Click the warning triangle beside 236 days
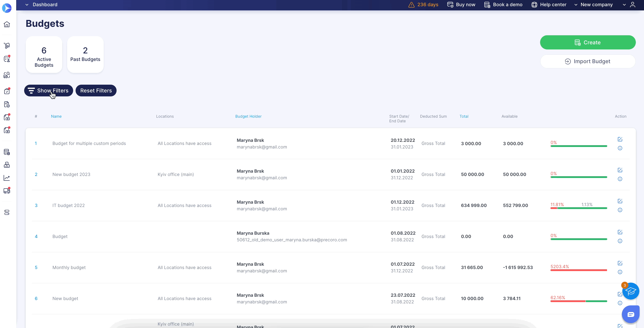 [x=411, y=5]
